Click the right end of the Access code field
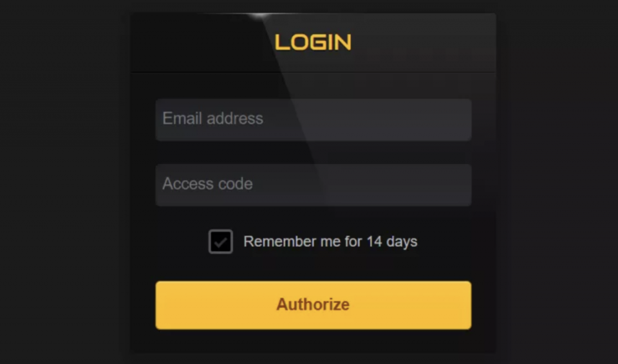 click(453, 185)
